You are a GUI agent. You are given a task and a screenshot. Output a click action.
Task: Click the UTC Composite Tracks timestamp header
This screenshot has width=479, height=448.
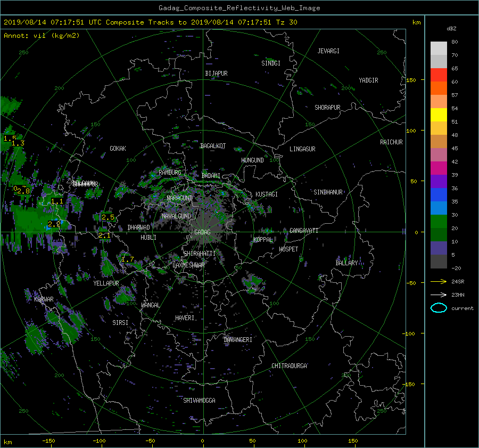(x=150, y=22)
